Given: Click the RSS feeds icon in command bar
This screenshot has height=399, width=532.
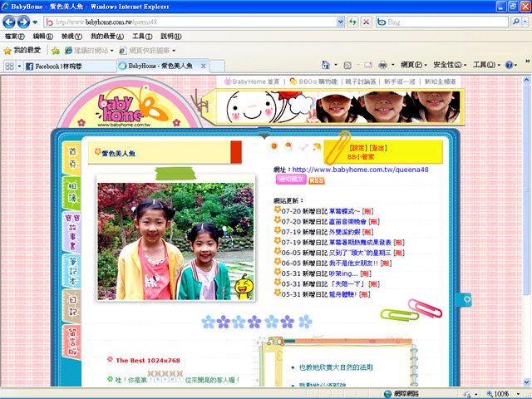Looking at the screenshot, I should (x=347, y=65).
